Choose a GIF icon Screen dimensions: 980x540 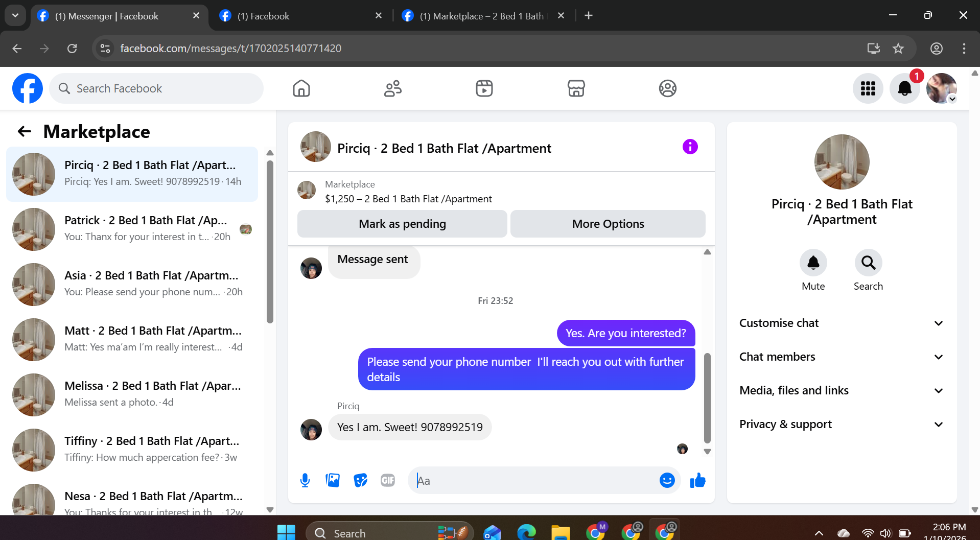388,480
